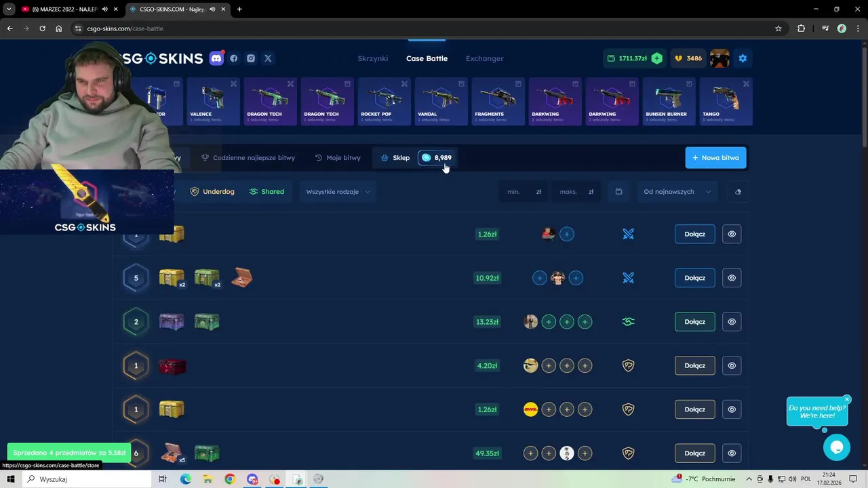
Task: Open the Fragments skin drop card
Action: [x=497, y=102]
